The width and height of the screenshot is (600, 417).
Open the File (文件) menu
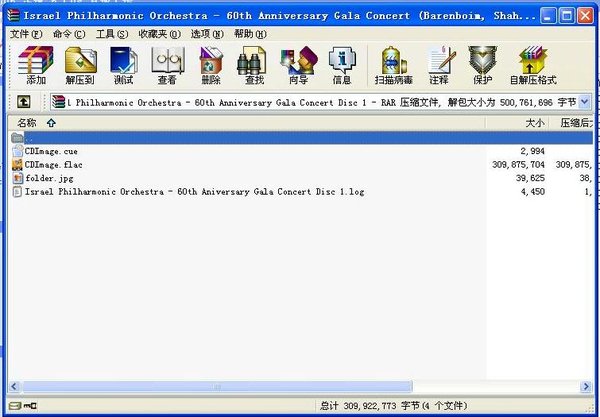[26, 34]
